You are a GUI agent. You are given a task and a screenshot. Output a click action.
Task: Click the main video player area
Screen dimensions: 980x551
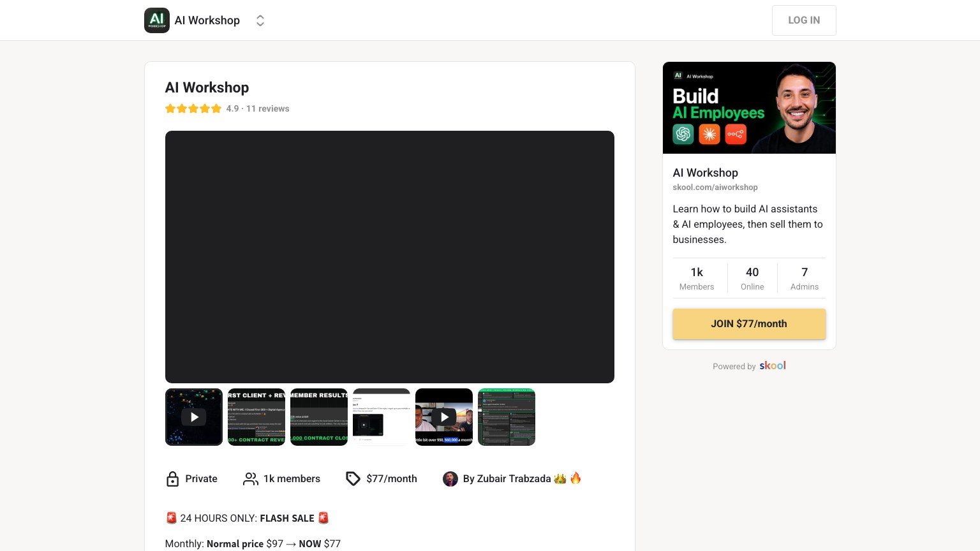click(390, 257)
